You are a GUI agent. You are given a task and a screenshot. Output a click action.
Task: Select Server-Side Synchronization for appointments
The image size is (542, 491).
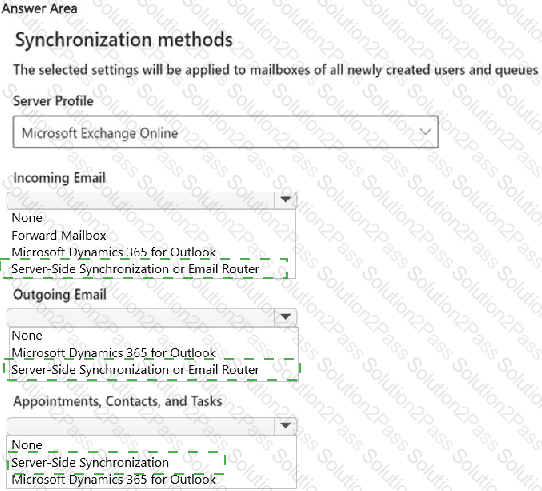click(90, 462)
